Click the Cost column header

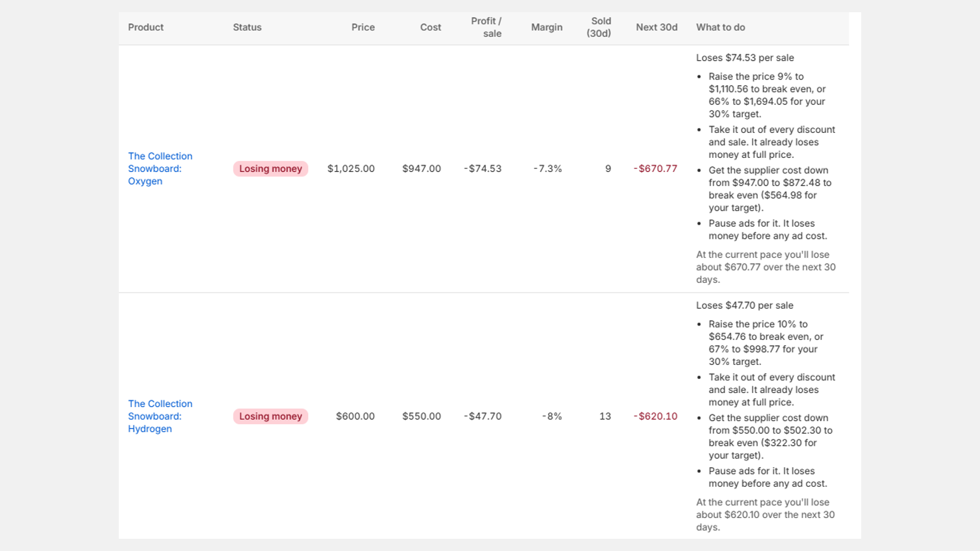[430, 27]
